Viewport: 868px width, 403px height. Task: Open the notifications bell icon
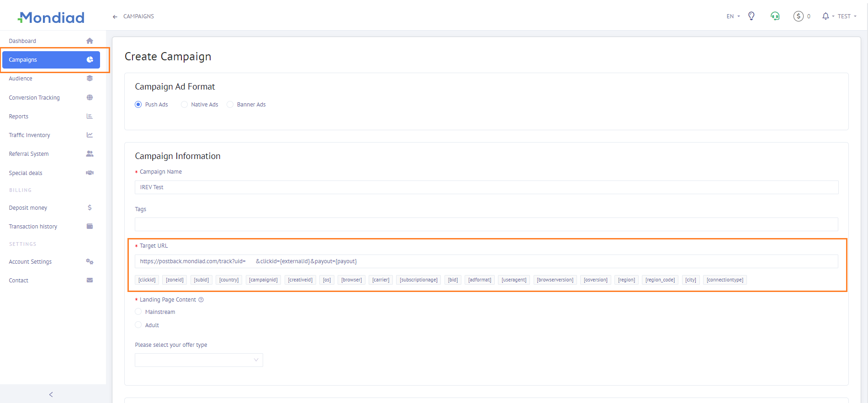(x=826, y=16)
